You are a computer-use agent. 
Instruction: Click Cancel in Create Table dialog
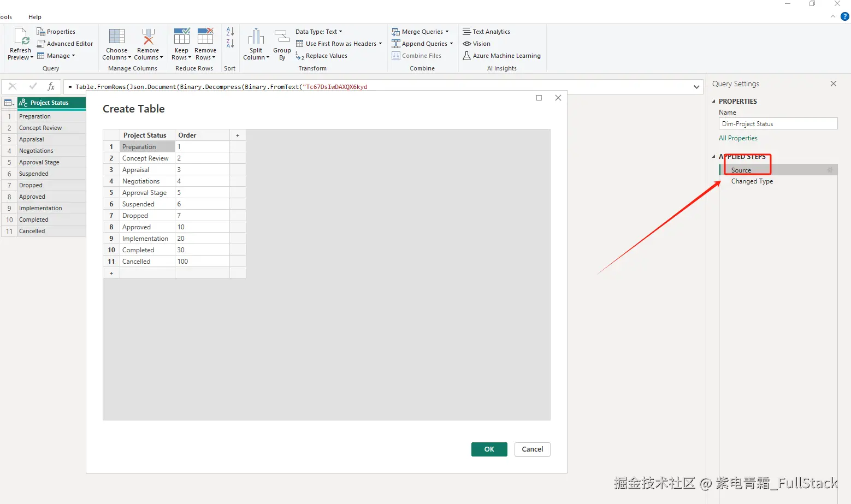533,449
